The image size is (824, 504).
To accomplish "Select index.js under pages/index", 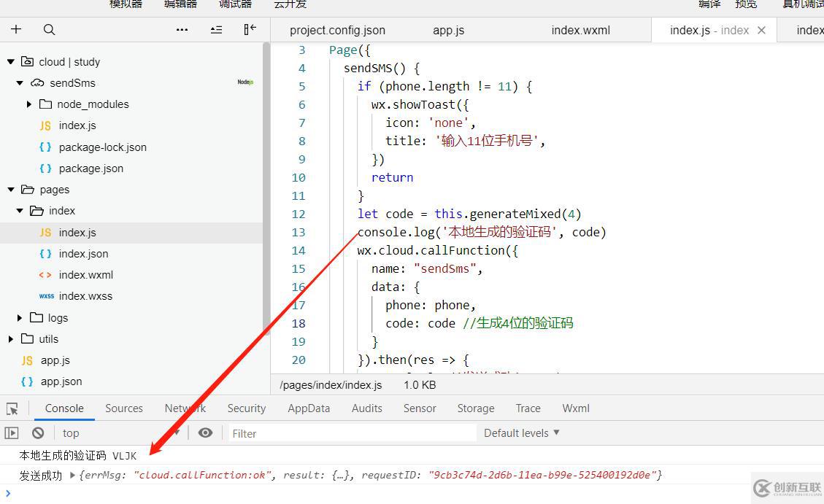I will coord(77,233).
